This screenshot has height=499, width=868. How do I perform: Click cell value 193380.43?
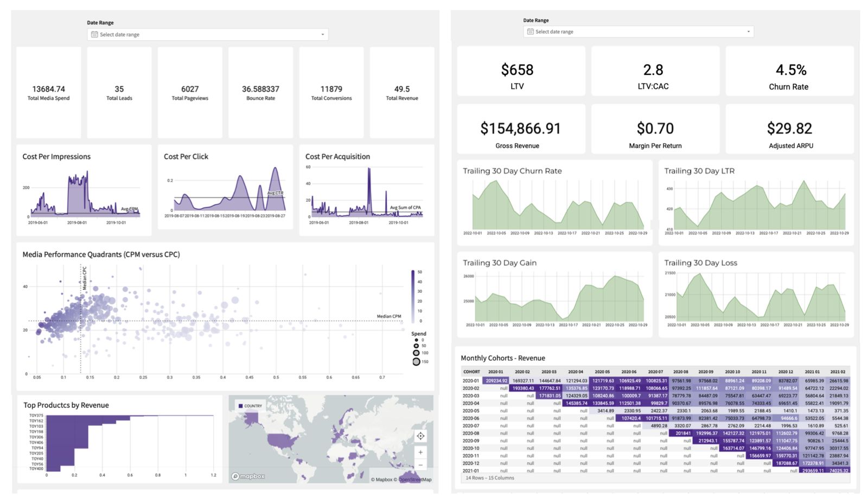point(523,388)
